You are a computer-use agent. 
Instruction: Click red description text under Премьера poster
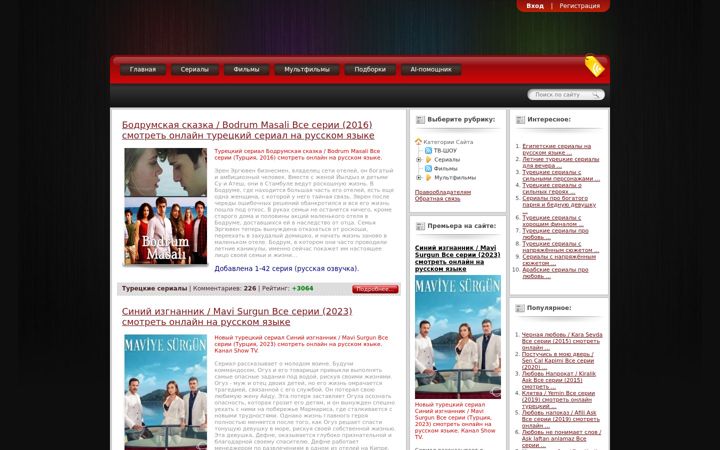pos(455,421)
